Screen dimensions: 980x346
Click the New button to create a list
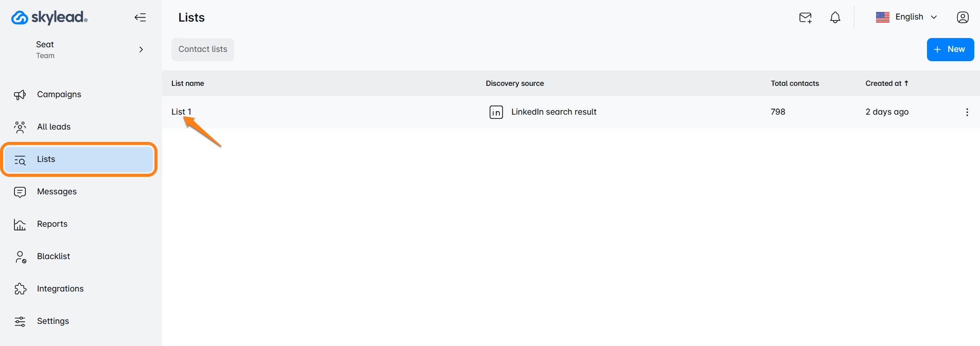[x=950, y=49]
